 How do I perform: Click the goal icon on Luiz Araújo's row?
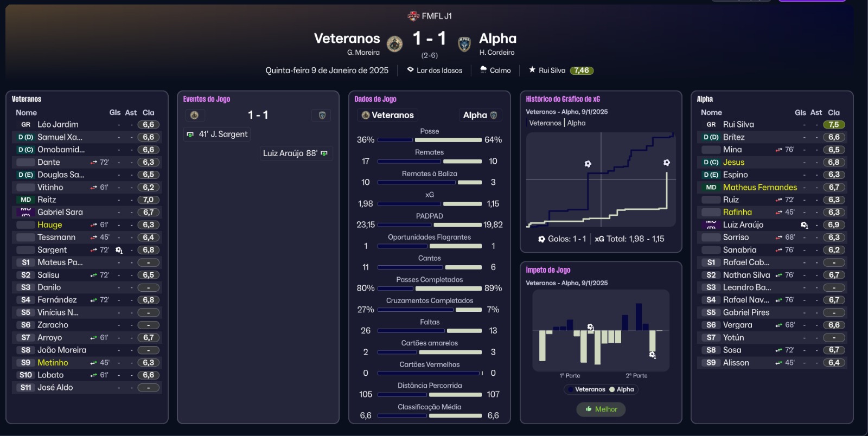pos(805,225)
